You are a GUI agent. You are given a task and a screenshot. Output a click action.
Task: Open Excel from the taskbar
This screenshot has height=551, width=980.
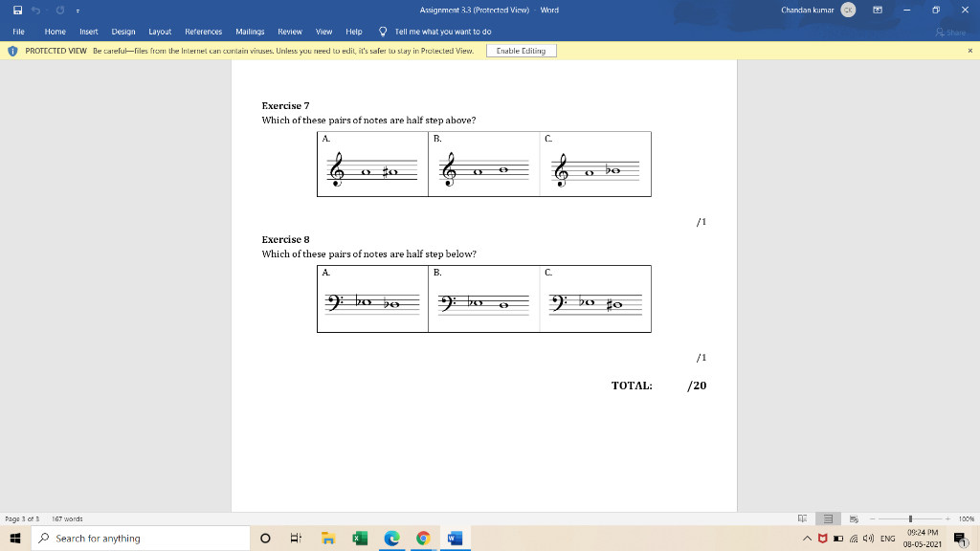[x=360, y=538]
